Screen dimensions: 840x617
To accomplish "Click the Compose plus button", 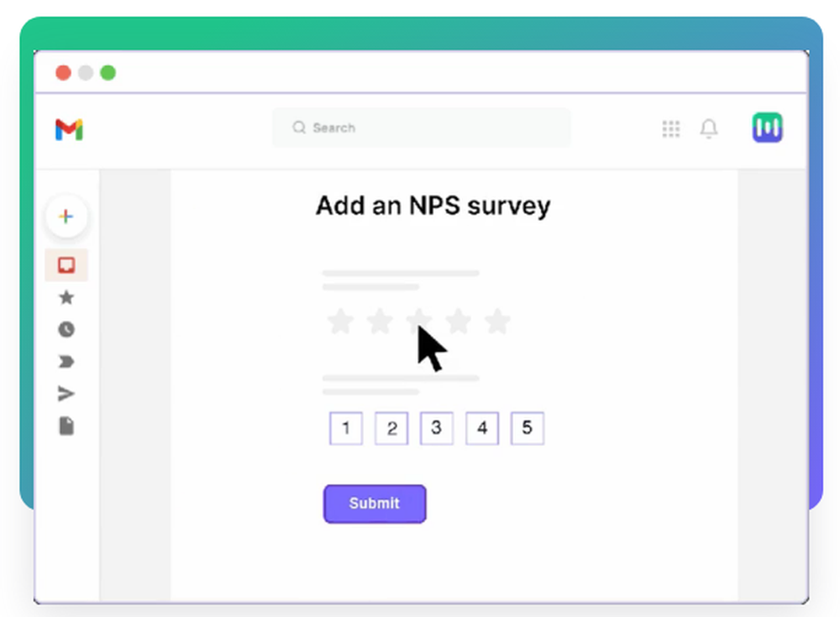I will [x=66, y=217].
